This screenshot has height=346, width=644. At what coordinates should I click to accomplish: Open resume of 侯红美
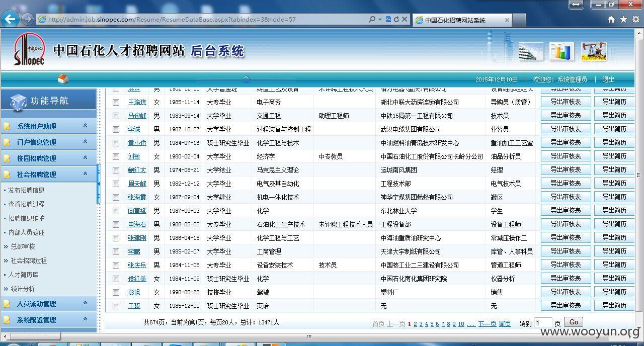137,279
